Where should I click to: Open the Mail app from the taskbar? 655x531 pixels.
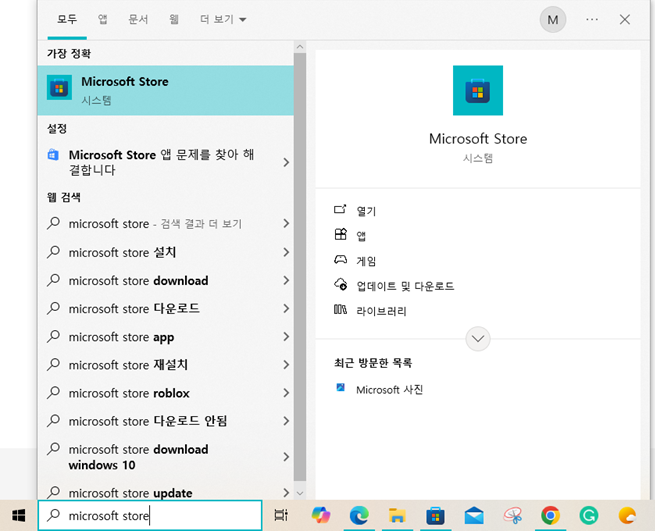[x=474, y=516]
